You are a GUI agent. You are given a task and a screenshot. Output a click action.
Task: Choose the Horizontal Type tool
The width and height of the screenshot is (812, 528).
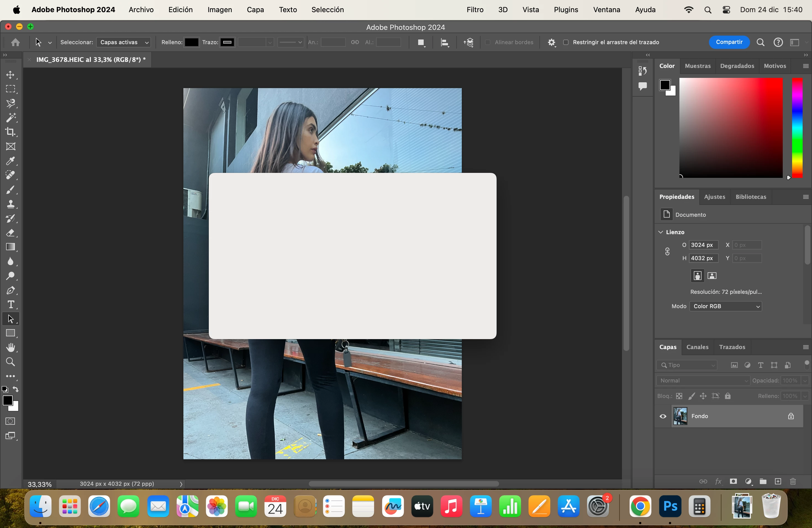coord(10,304)
